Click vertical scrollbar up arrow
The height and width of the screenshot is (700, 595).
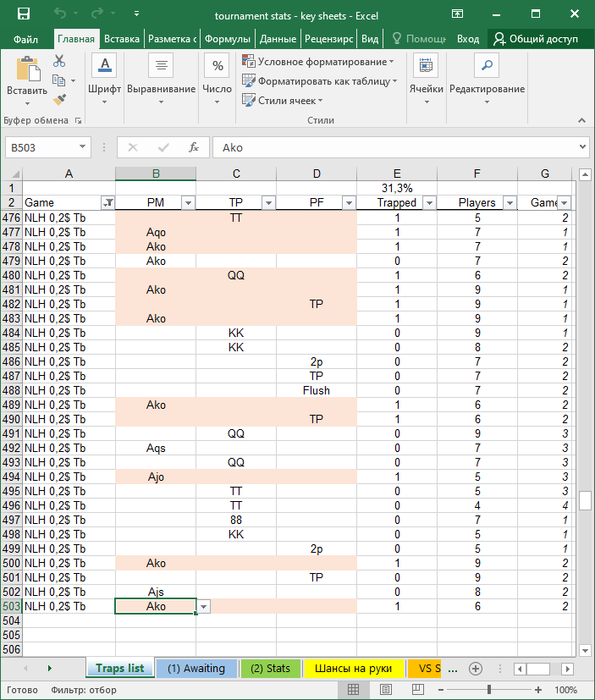[x=585, y=175]
